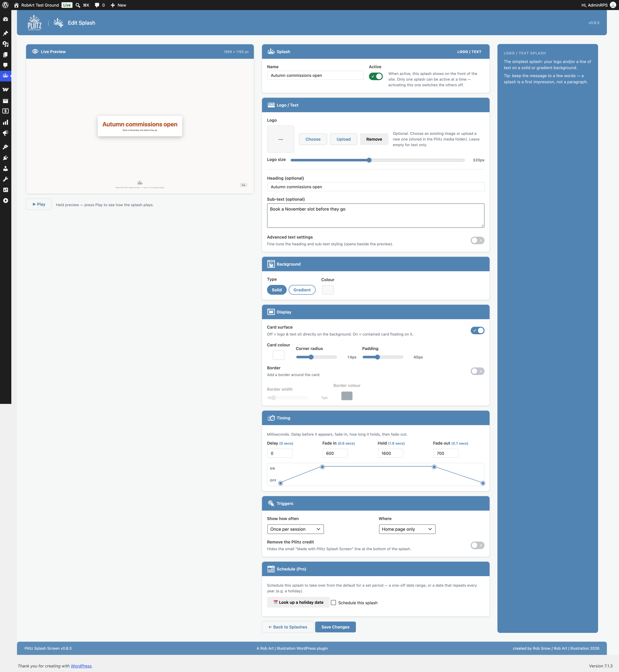The height and width of the screenshot is (672, 619).
Task: Open Appearance paintbrush sidebar icon
Action: coord(5,147)
